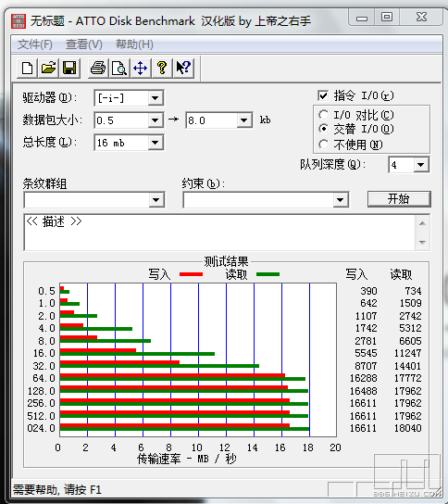This screenshot has width=448, height=504.
Task: Open the 8.0 packet size end dropdown
Action: [x=244, y=120]
